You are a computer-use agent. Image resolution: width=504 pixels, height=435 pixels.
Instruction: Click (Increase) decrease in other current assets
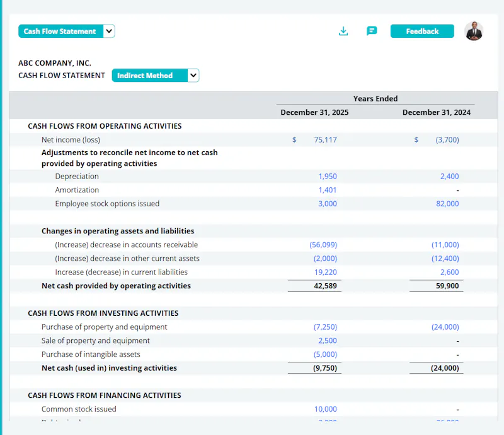(x=127, y=258)
